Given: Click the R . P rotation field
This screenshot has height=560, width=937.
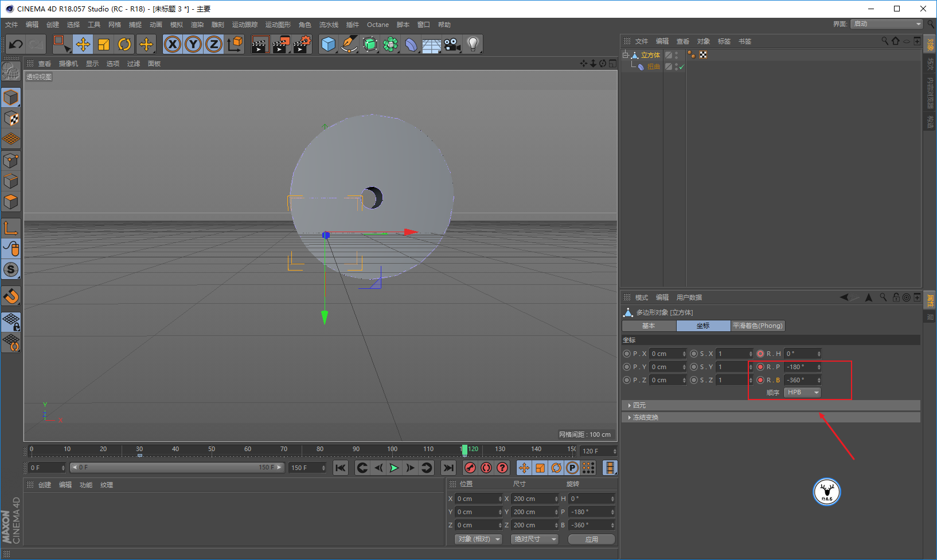Looking at the screenshot, I should pyautogui.click(x=803, y=367).
